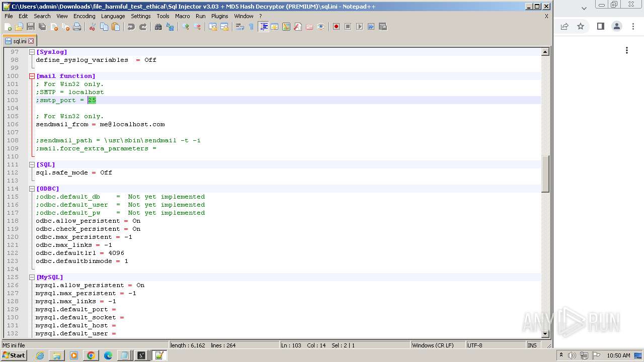This screenshot has width=644, height=362.
Task: Open Folder as Workspace toolbar icon
Action: click(309, 27)
